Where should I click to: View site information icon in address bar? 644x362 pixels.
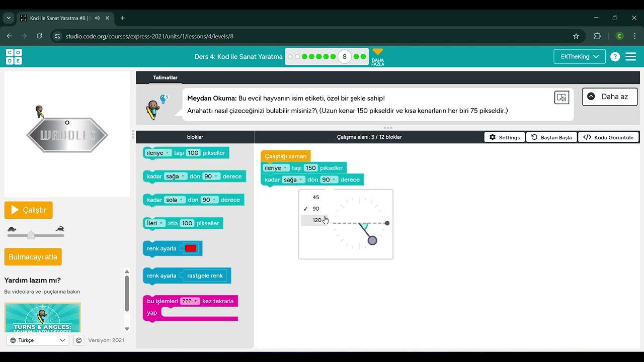(57, 36)
